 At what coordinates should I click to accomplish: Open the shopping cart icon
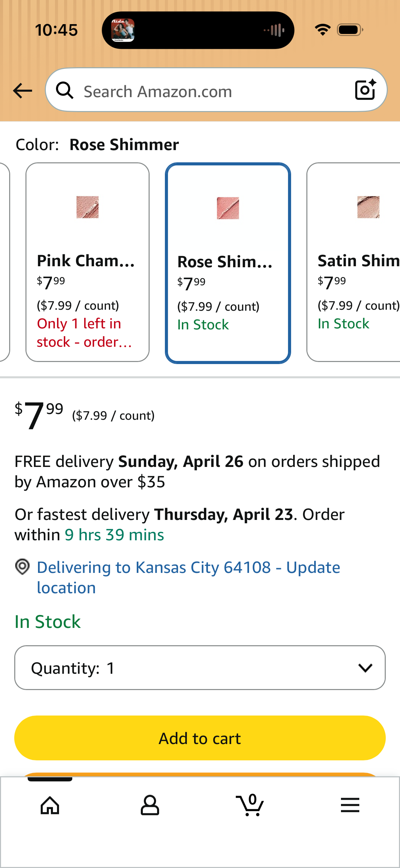click(250, 805)
